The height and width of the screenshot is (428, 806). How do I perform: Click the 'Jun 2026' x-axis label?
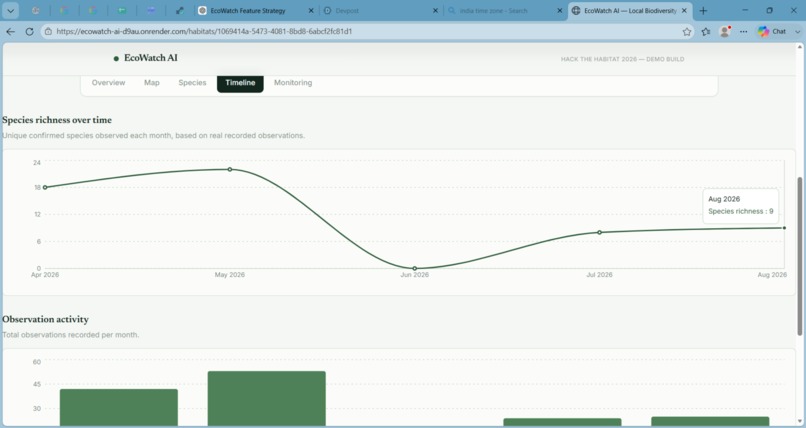(x=415, y=275)
